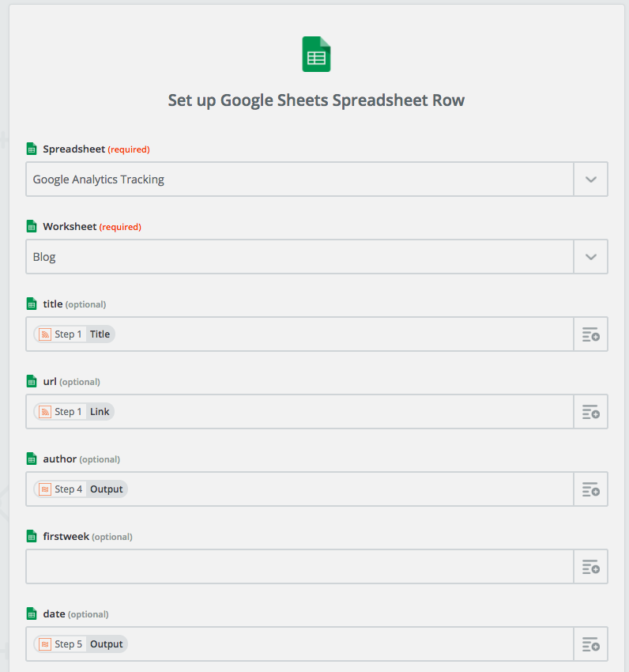The width and height of the screenshot is (629, 672).
Task: Click the sheet icon beside Worksheet label
Action: [x=32, y=227]
